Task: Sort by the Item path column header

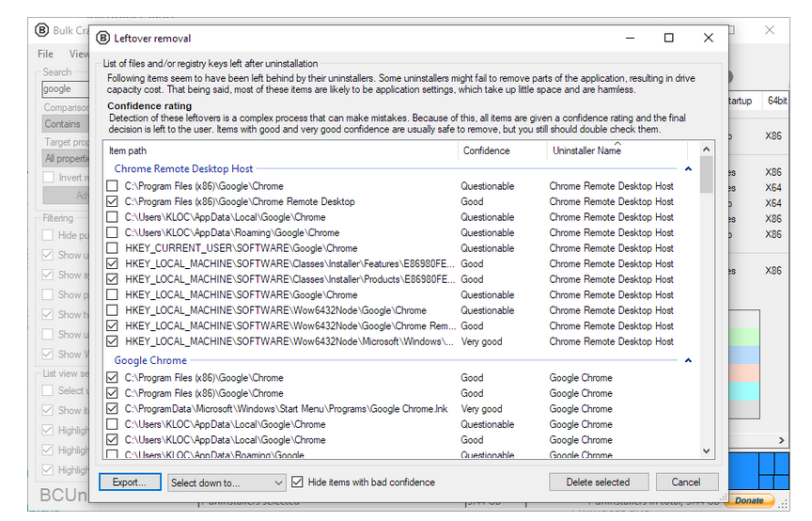Action: click(280, 150)
